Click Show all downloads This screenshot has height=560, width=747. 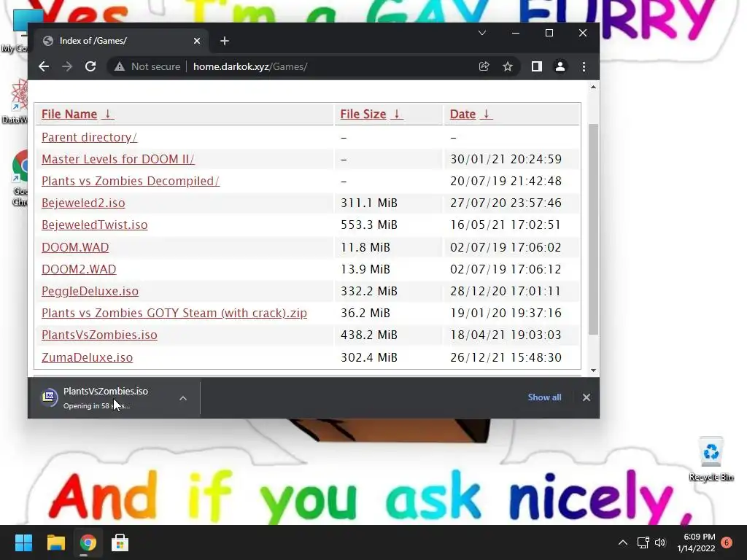[544, 397]
